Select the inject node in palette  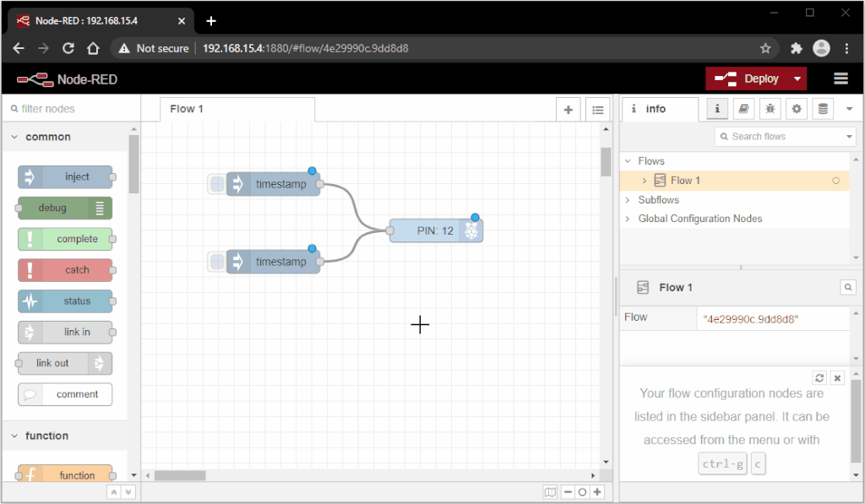point(65,177)
